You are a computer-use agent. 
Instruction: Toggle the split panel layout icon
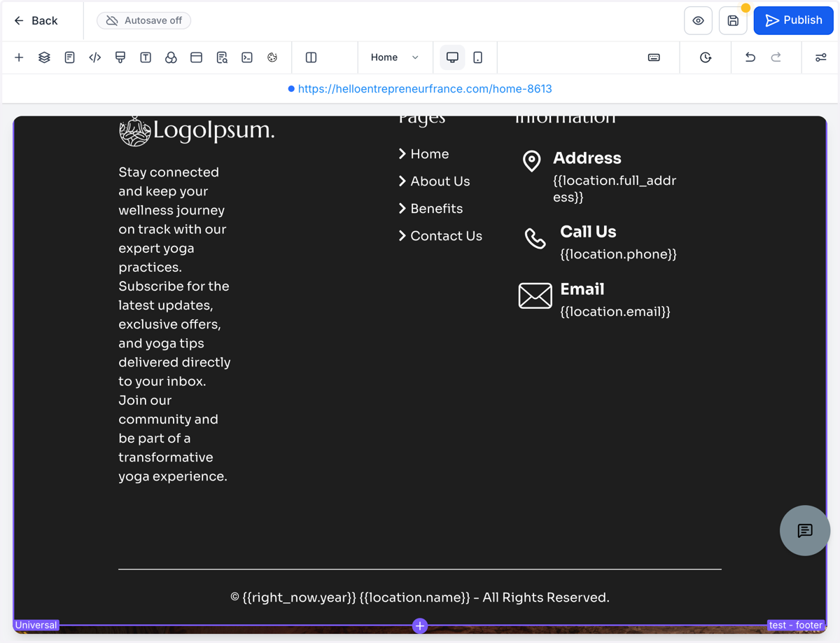tap(311, 57)
